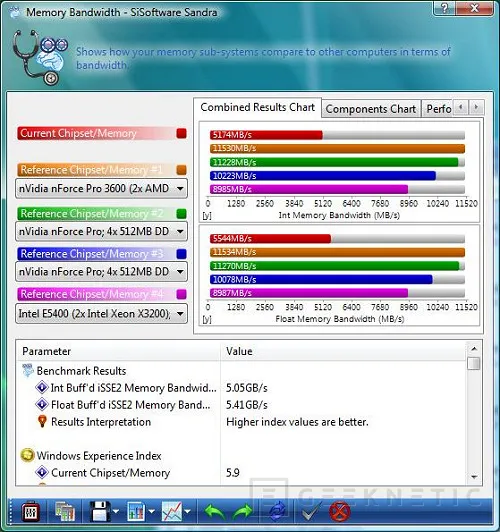Click the floppy disk save icon
Screen dimensions: 500x532
[x=100, y=512]
